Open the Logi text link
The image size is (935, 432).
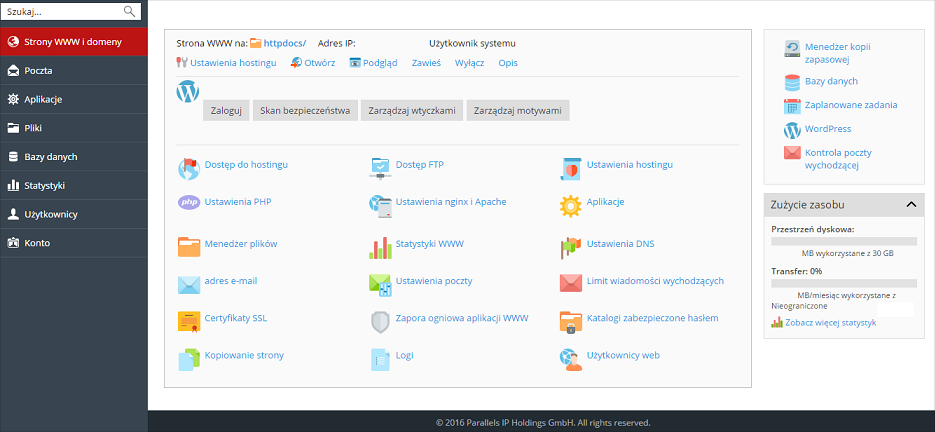click(404, 355)
